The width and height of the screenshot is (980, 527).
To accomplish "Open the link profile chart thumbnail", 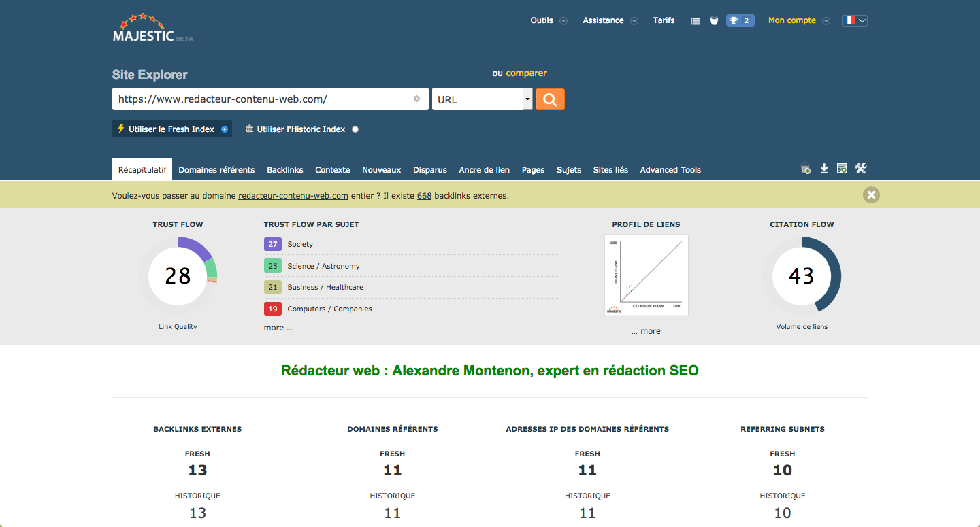I will coord(646,275).
